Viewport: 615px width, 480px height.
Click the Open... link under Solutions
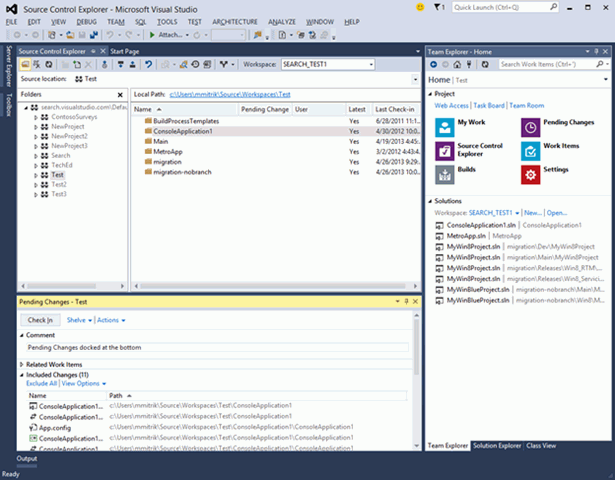557,213
